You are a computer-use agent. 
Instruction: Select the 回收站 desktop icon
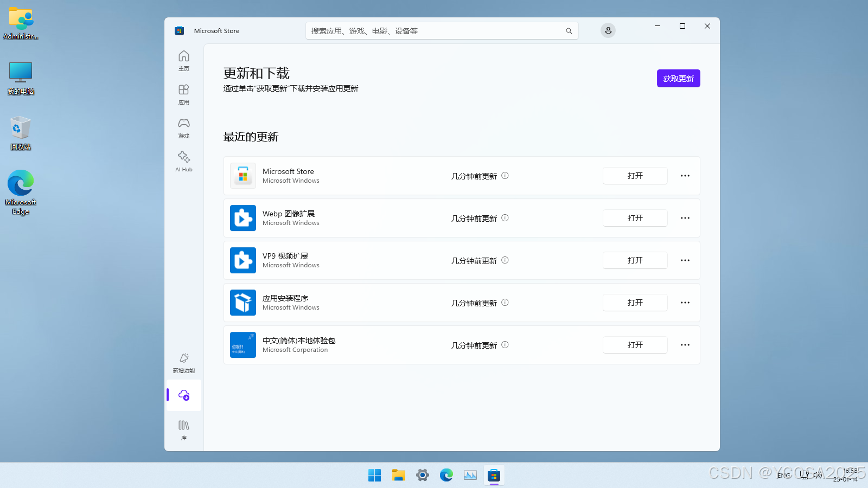click(x=21, y=133)
